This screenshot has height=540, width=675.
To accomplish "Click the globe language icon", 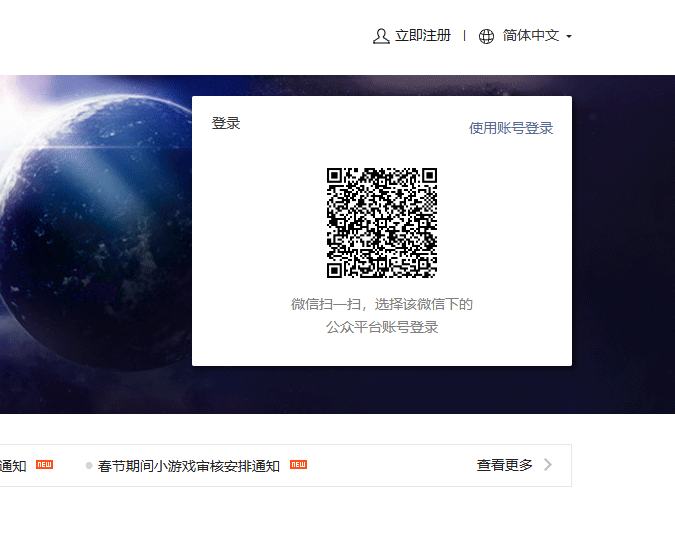I will click(486, 36).
